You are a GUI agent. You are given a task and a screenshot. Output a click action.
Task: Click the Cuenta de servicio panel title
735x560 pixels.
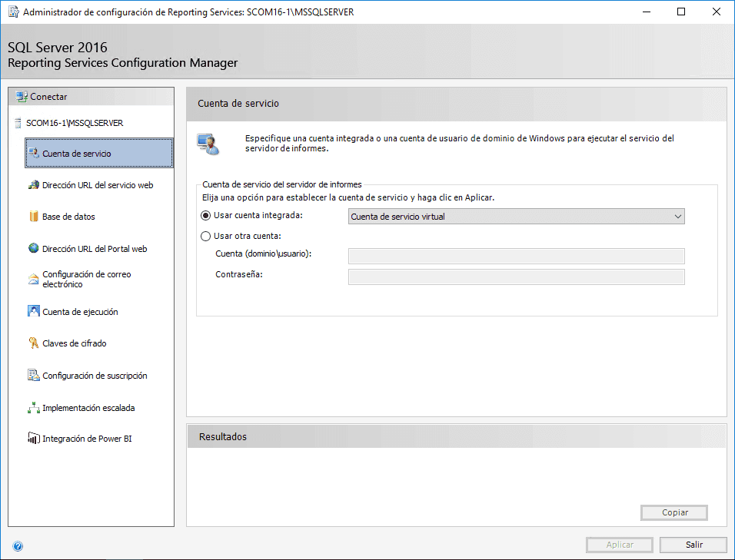tap(238, 104)
